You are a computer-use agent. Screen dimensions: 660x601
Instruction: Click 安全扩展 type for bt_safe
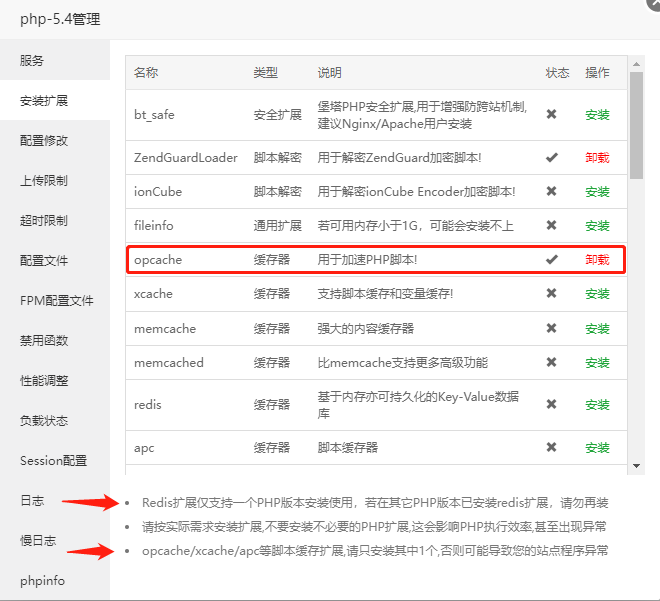277,114
